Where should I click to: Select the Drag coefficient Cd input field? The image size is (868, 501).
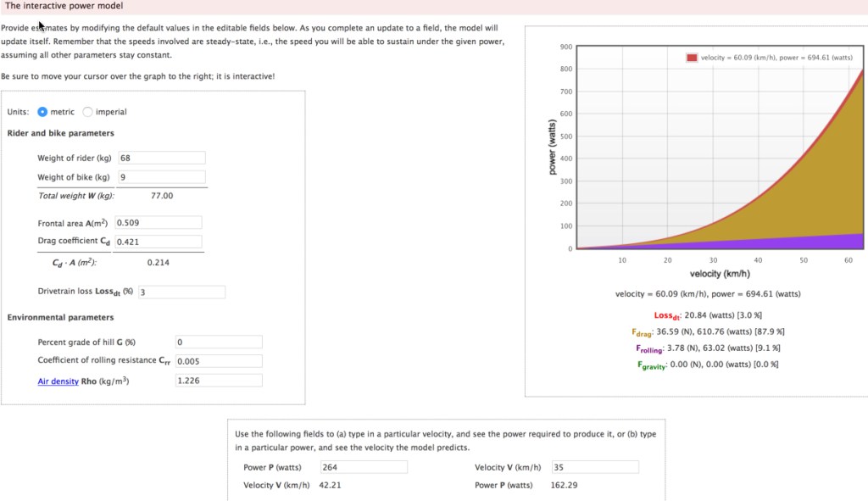(x=158, y=241)
